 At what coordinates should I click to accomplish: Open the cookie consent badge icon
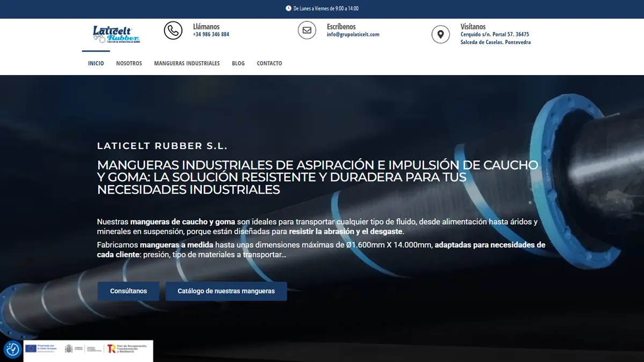coord(12,350)
